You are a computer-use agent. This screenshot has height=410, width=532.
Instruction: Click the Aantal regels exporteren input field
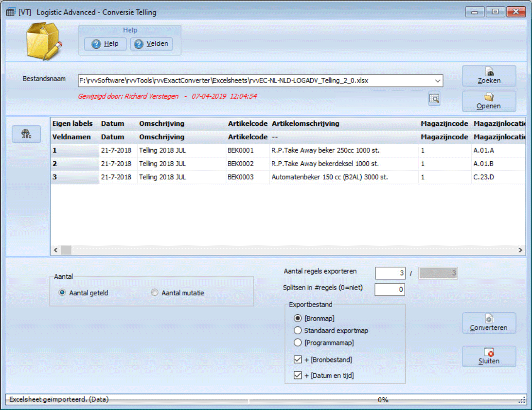pos(390,273)
